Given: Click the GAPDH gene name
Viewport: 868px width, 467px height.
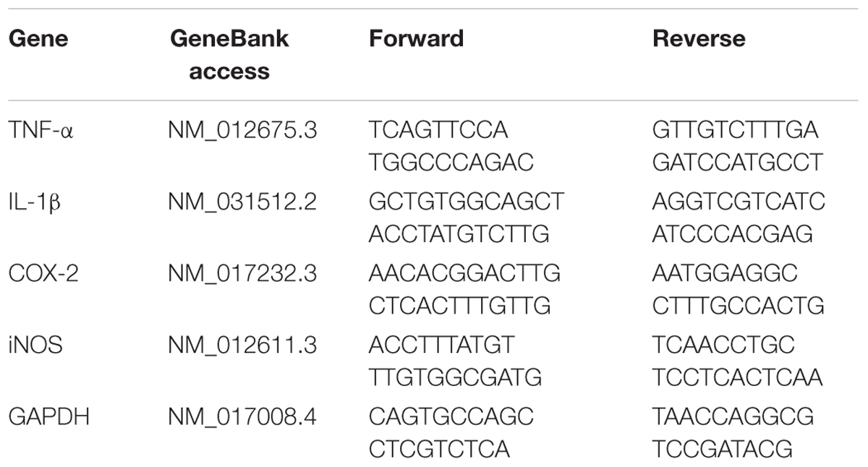Looking at the screenshot, I should (48, 417).
